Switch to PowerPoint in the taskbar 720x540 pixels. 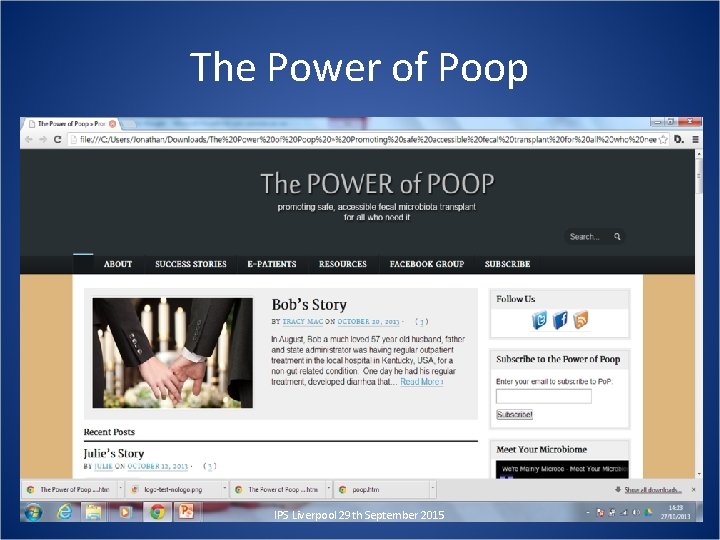[186, 512]
